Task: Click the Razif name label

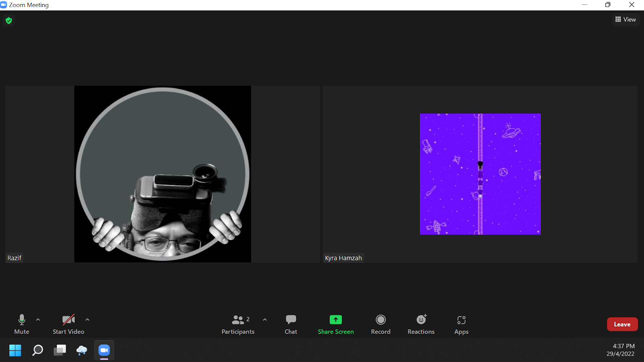Action: (x=14, y=258)
